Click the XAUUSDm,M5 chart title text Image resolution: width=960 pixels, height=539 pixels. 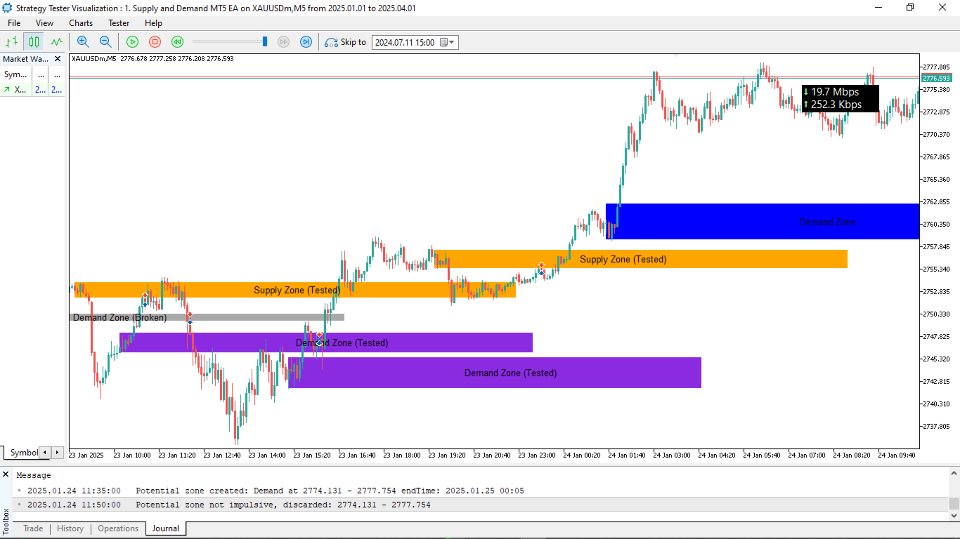pos(93,58)
